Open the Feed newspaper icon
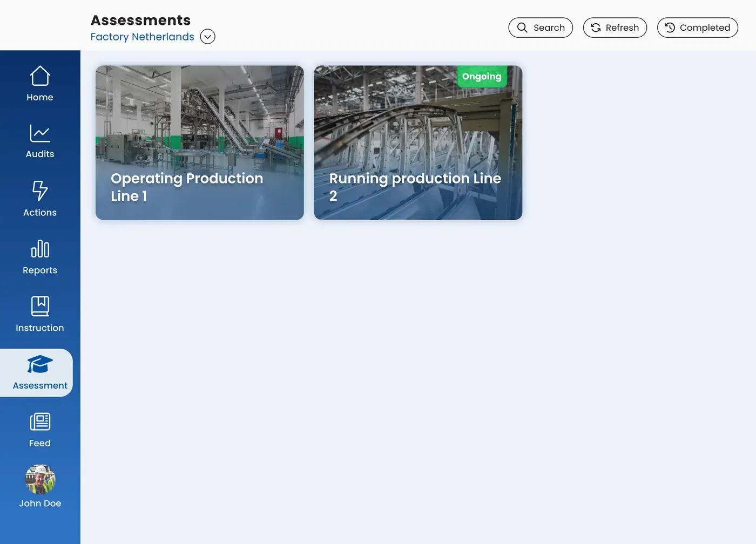The width and height of the screenshot is (756, 544). point(40,421)
